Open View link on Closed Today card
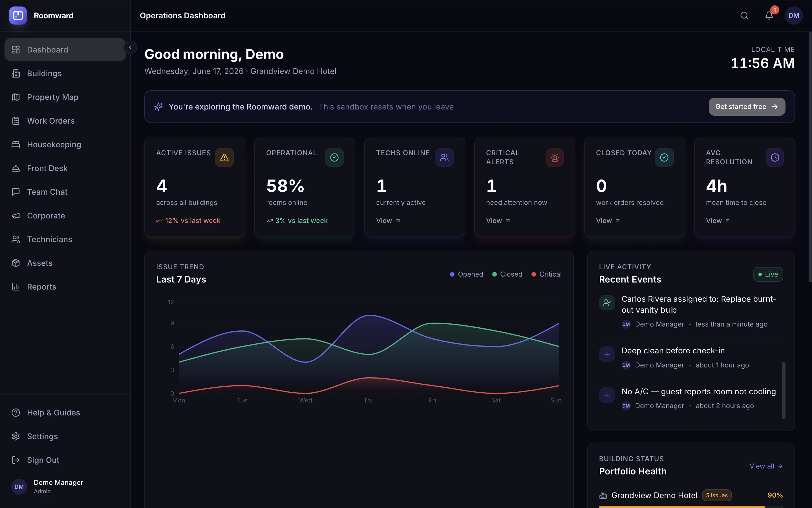The height and width of the screenshot is (508, 812). click(x=608, y=221)
